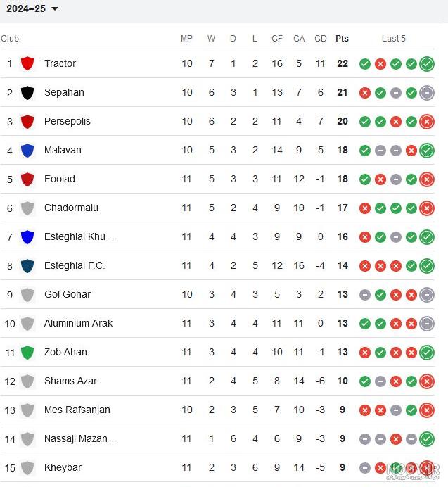Screen dimensions: 448x487
Task: Open the Persepolis club link
Action: point(68,121)
